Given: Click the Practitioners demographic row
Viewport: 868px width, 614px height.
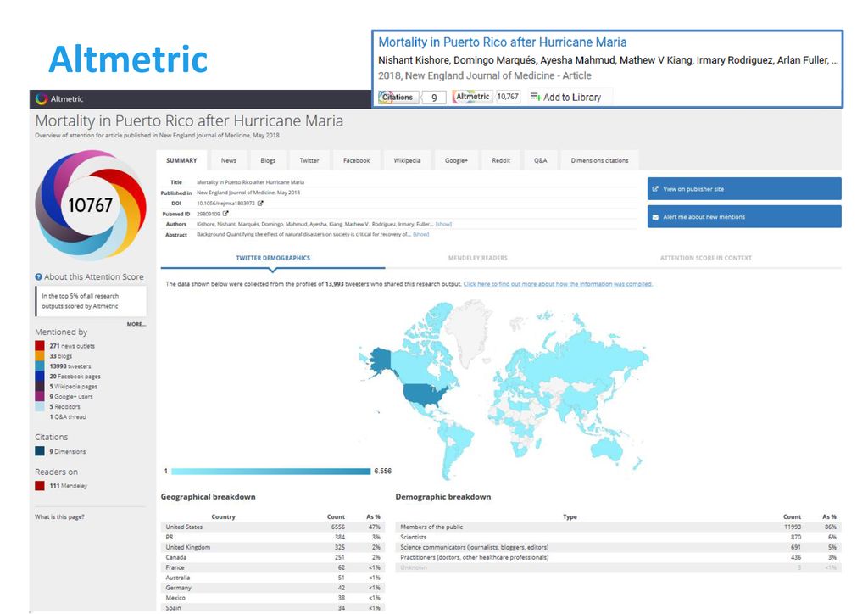Looking at the screenshot, I should point(618,557).
